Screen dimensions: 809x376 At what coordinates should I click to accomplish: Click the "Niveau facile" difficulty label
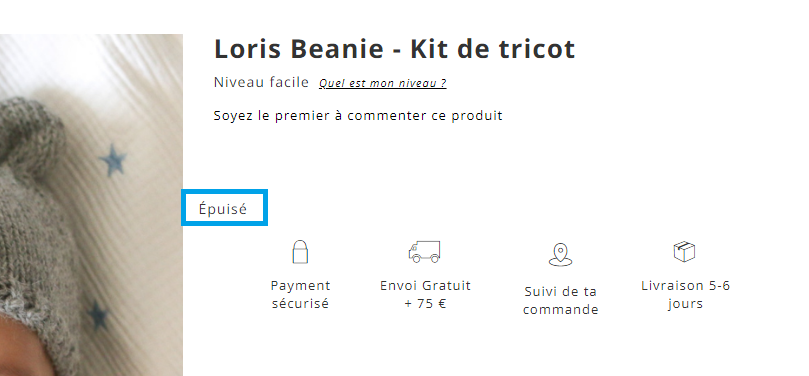click(261, 82)
